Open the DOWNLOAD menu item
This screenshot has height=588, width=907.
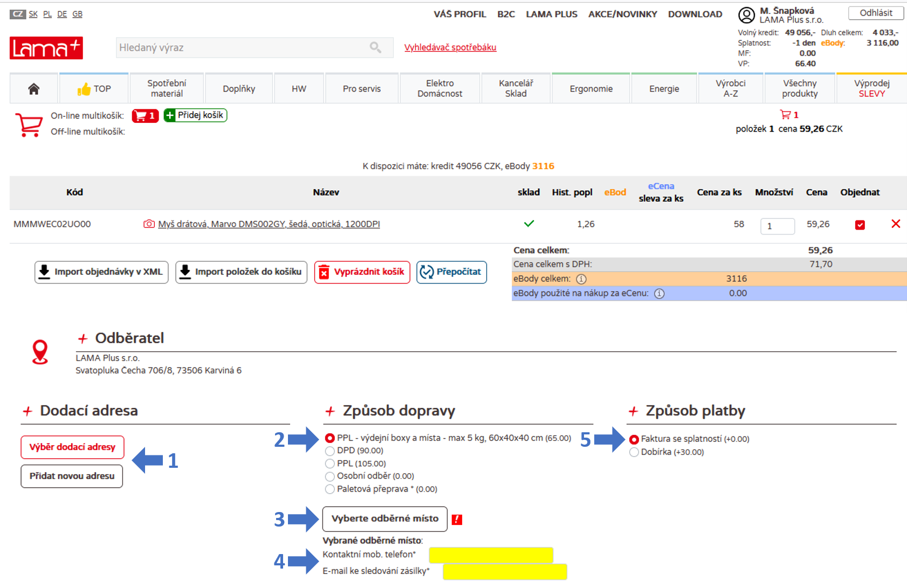click(x=695, y=15)
